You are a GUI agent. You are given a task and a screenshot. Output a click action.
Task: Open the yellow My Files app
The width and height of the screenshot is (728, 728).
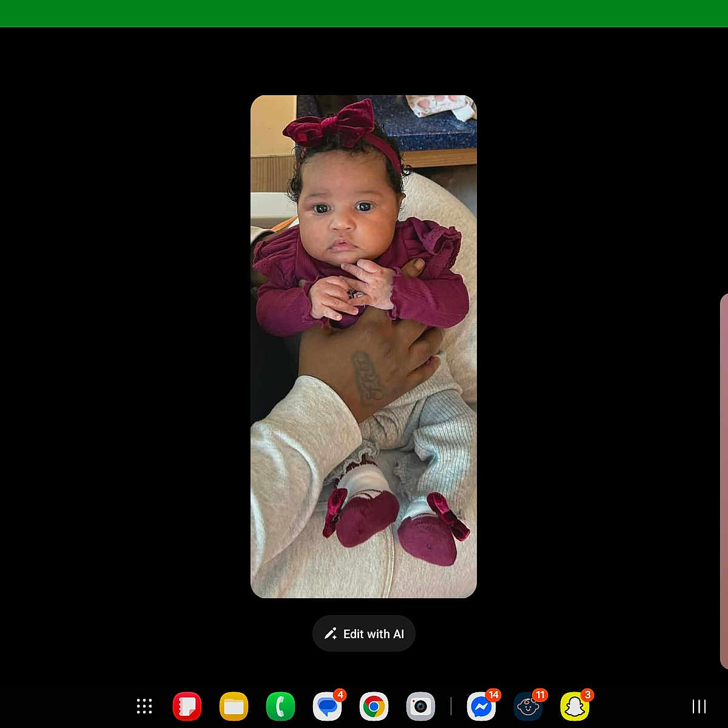pyautogui.click(x=234, y=706)
